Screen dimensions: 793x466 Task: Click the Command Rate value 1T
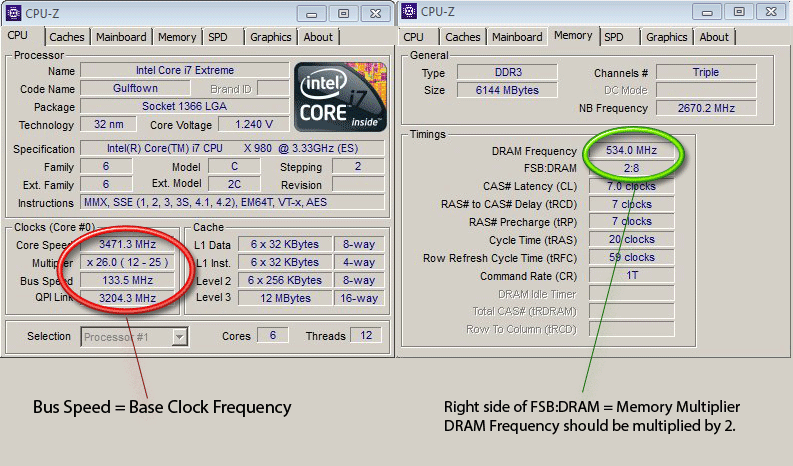tap(631, 276)
